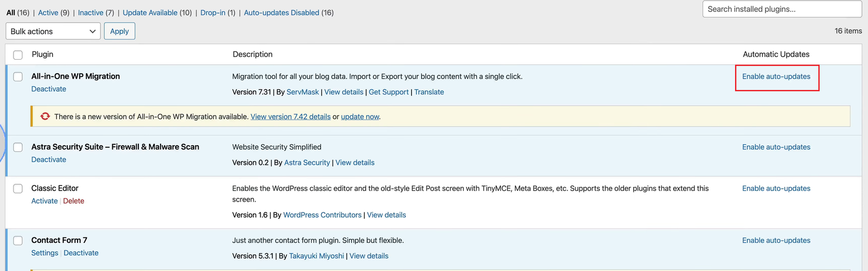Open the Takayuki Miyoshi author link
868x271 pixels.
pos(316,256)
